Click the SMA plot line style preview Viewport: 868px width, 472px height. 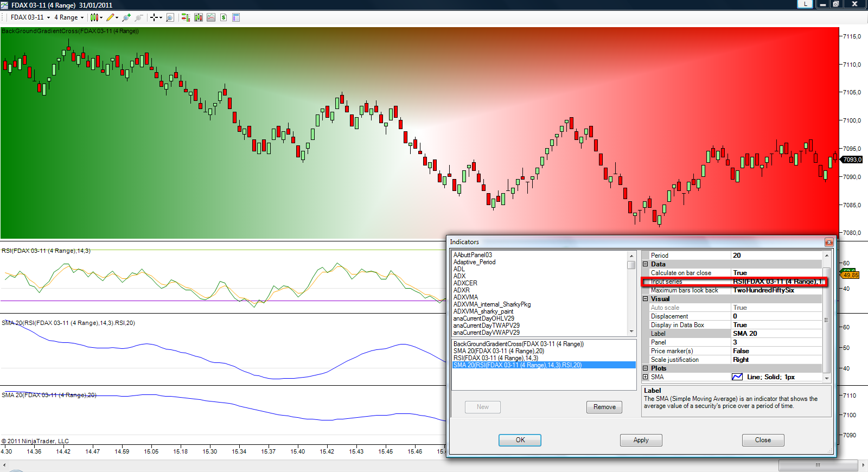tap(737, 377)
